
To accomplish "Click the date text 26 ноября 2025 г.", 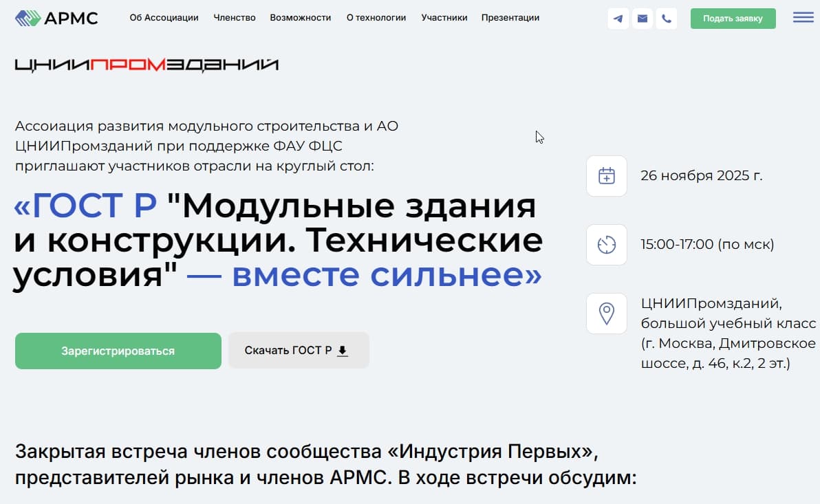I will (x=701, y=175).
